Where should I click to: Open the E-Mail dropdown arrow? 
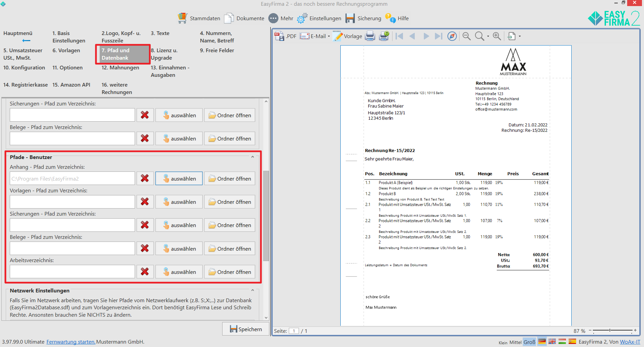tap(329, 36)
